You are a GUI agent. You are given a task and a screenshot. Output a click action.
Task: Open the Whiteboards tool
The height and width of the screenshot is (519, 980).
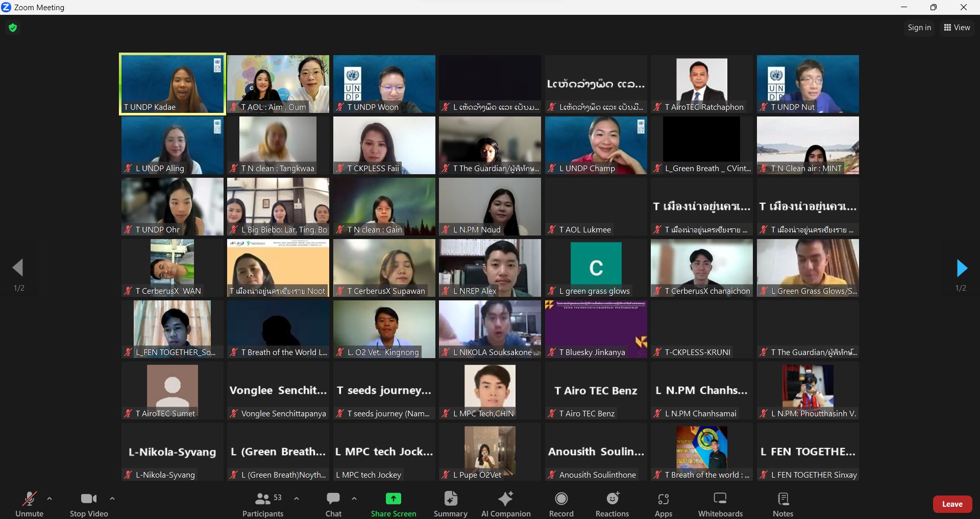click(720, 499)
